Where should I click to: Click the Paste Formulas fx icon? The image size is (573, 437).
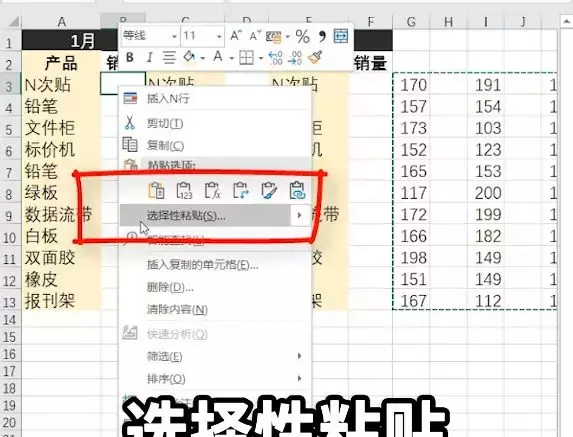click(213, 190)
